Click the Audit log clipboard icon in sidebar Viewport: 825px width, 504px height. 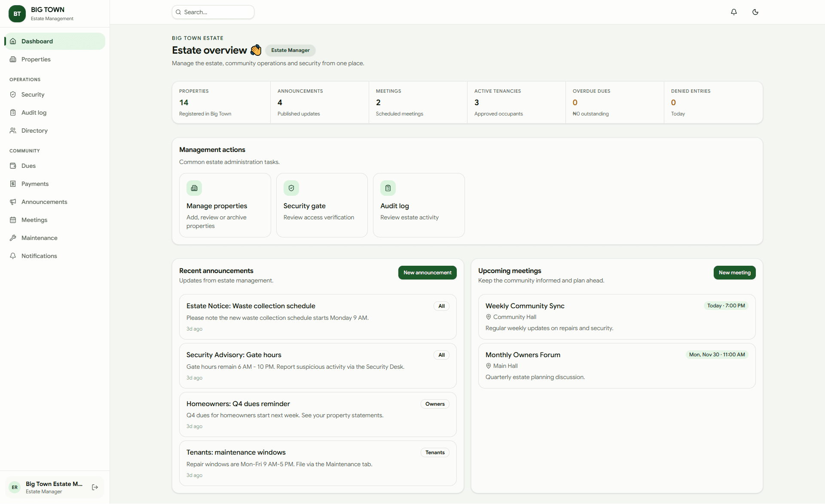click(x=13, y=112)
